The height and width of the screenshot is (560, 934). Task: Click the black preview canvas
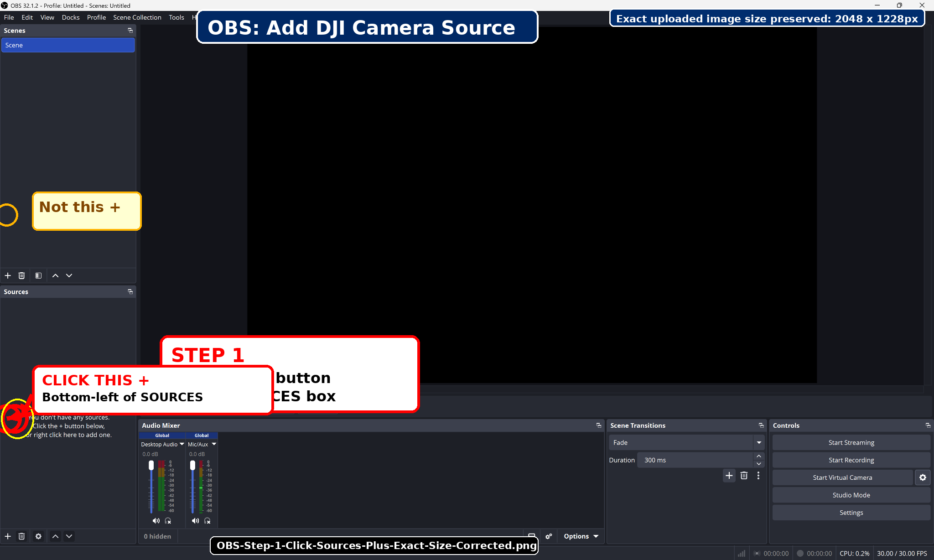click(532, 205)
